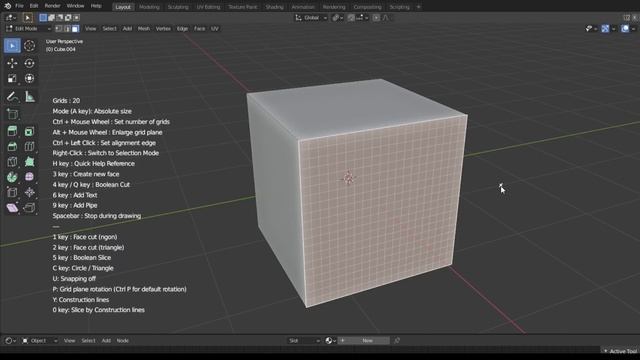Image resolution: width=640 pixels, height=360 pixels.
Task: Activate the Scale tool
Action: 12,78
